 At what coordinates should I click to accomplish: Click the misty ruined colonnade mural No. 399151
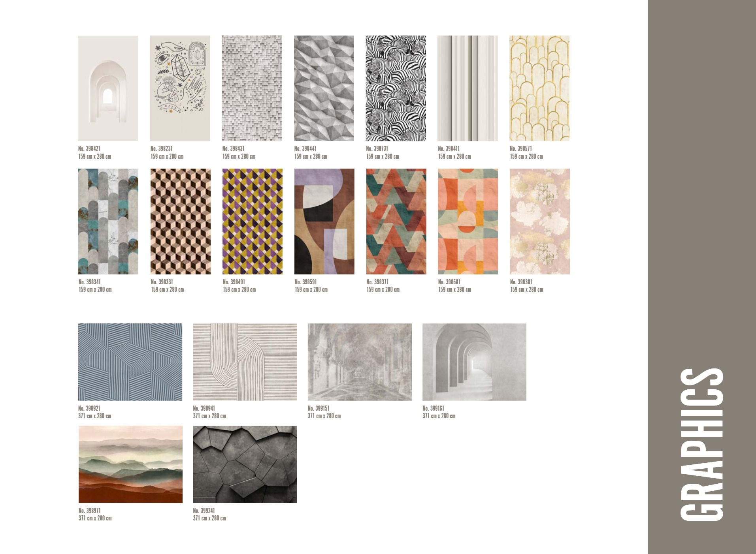[x=360, y=362]
